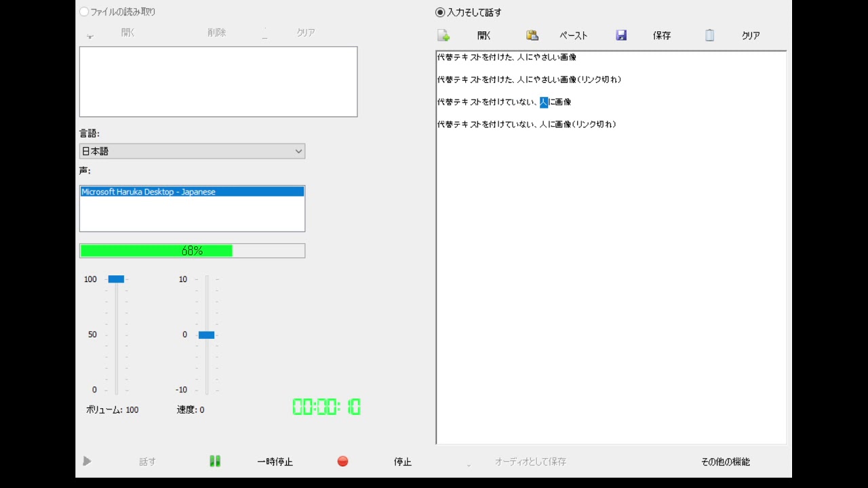Click the save-as-audio icon
The height and width of the screenshot is (488, 868).
pyautogui.click(x=469, y=465)
